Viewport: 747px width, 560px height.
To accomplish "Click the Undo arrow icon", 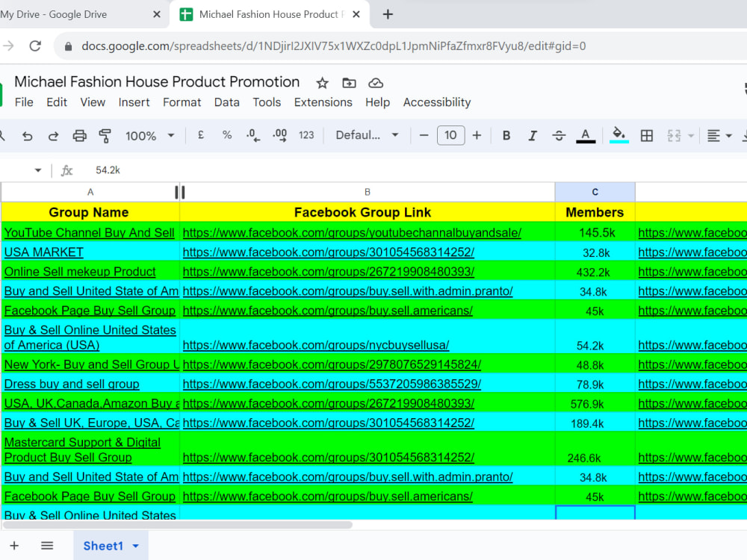I will tap(27, 136).
